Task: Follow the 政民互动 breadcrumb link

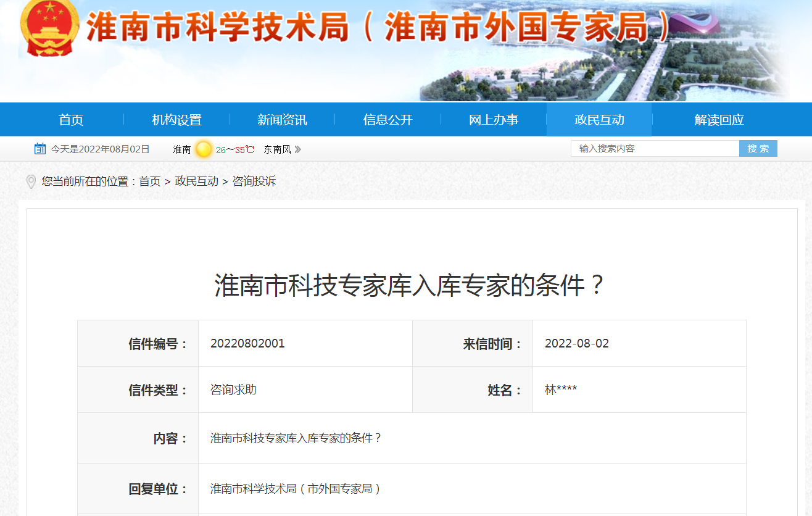Action: 197,181
